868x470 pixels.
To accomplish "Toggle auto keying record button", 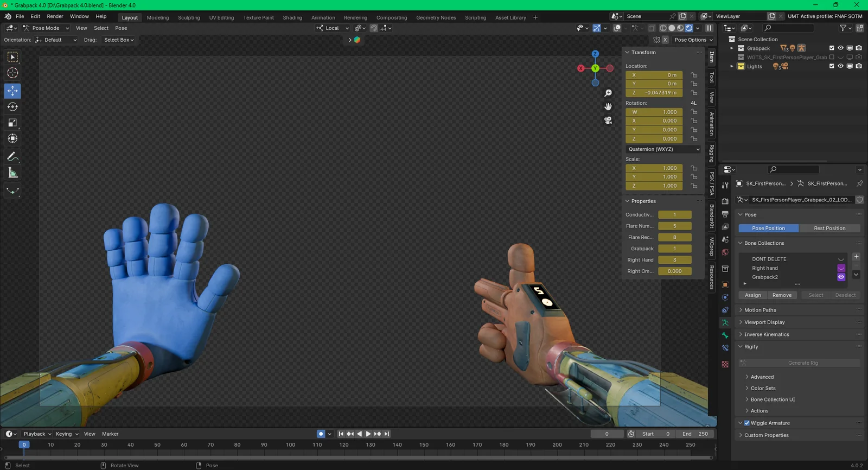I will pyautogui.click(x=321, y=434).
